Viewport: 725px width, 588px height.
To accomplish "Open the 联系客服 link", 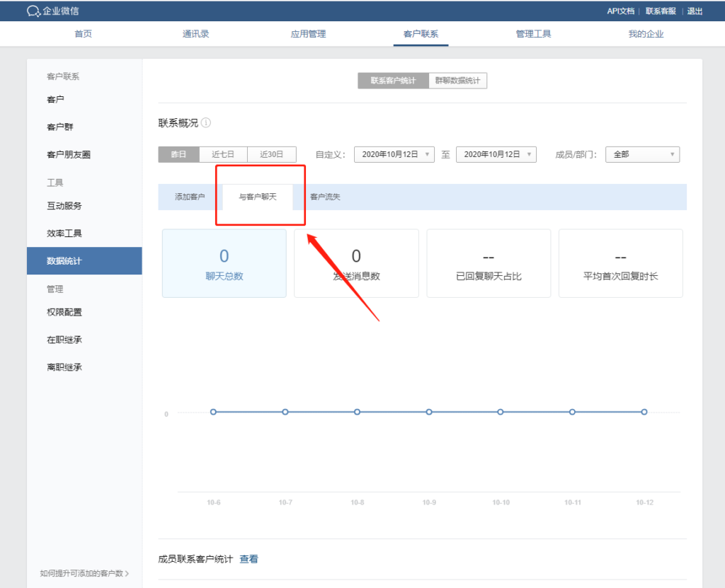I will pos(661,11).
